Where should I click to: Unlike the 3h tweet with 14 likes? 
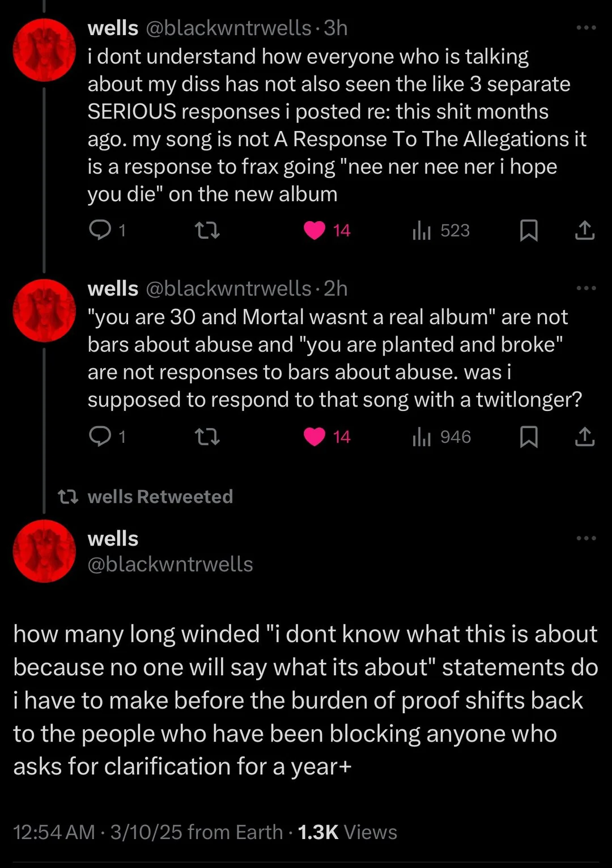(x=314, y=230)
